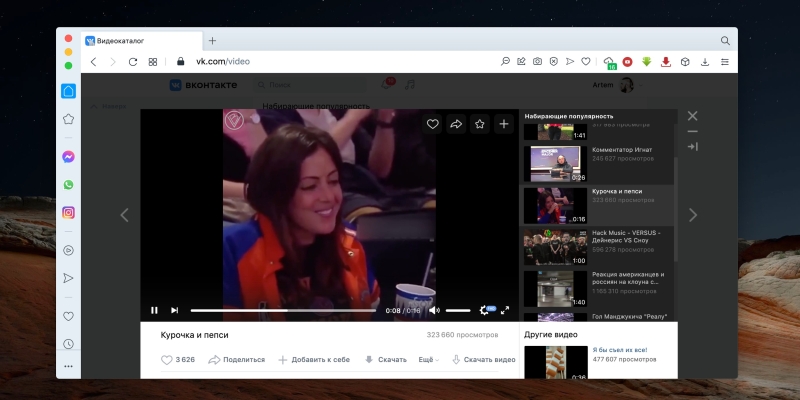The width and height of the screenshot is (800, 400).
Task: Open a new browser tab
Action: click(x=212, y=41)
